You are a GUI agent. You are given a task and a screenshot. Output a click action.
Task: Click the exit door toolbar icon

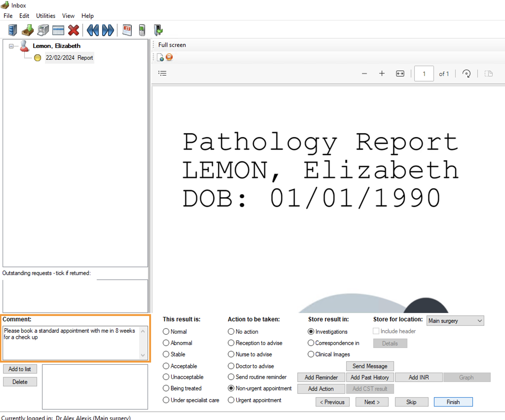point(158,30)
